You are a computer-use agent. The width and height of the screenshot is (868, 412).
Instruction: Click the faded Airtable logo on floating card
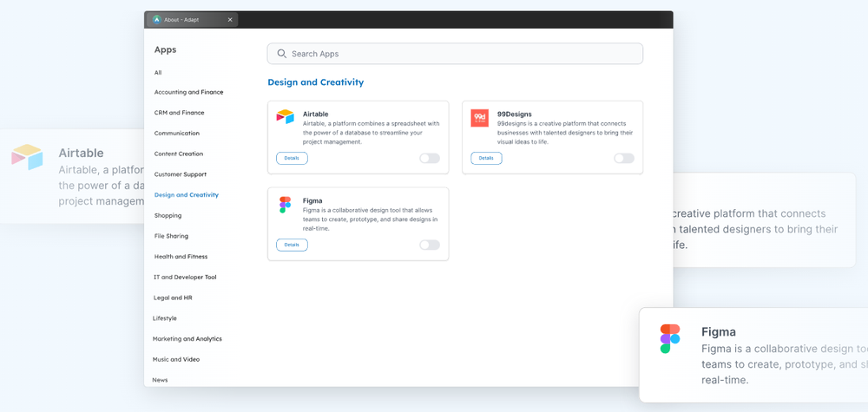27,157
